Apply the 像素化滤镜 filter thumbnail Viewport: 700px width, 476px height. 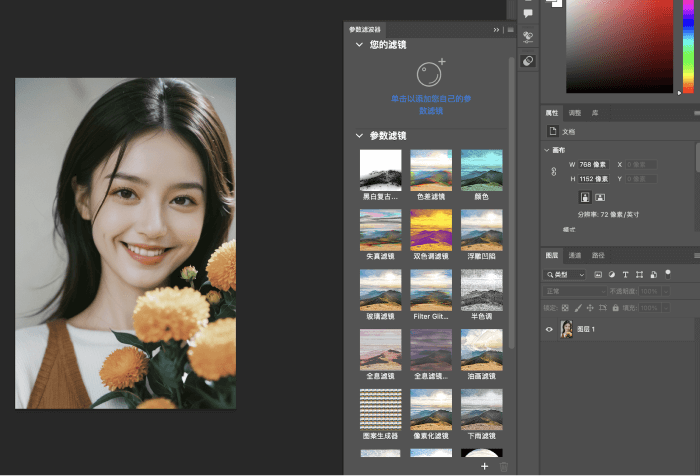431,409
